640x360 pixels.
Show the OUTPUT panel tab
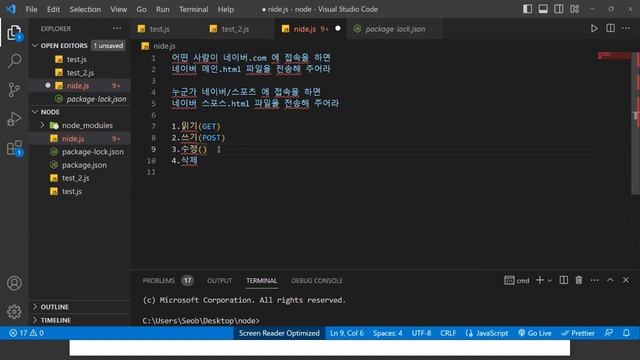click(x=219, y=280)
